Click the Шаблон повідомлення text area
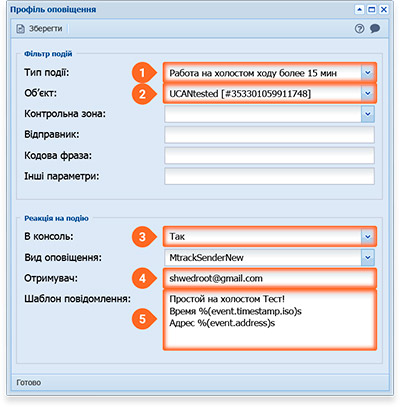 pos(269,319)
